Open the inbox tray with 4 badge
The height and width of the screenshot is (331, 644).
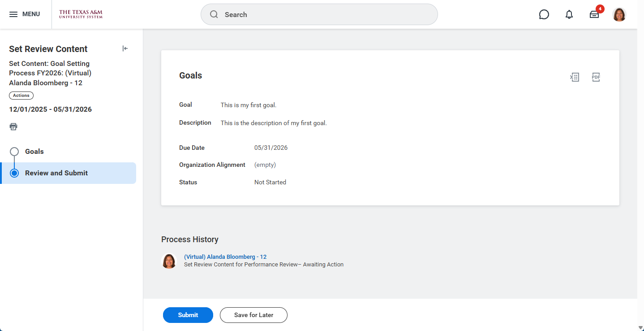pyautogui.click(x=594, y=14)
